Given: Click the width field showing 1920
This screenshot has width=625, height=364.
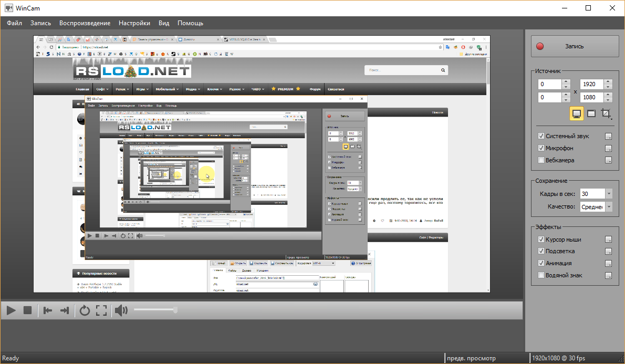Looking at the screenshot, I should point(592,84).
